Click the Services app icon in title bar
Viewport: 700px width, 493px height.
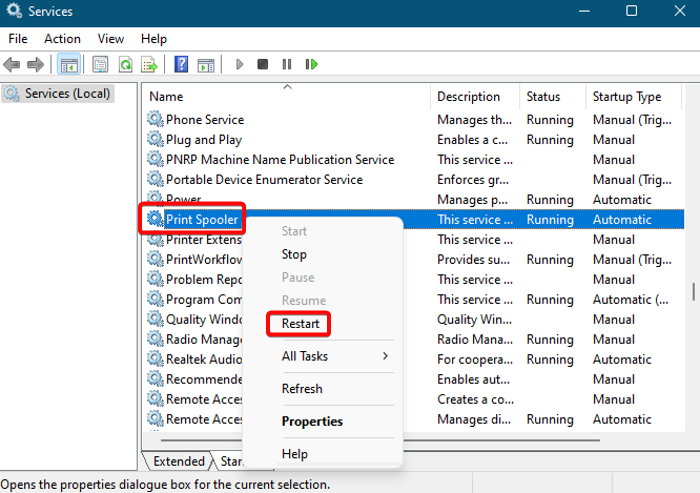[x=14, y=11]
